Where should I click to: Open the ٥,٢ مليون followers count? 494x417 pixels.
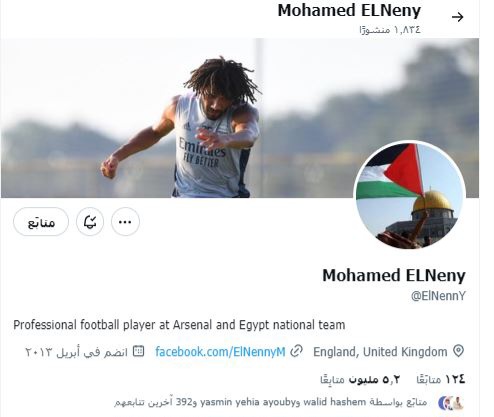point(360,379)
